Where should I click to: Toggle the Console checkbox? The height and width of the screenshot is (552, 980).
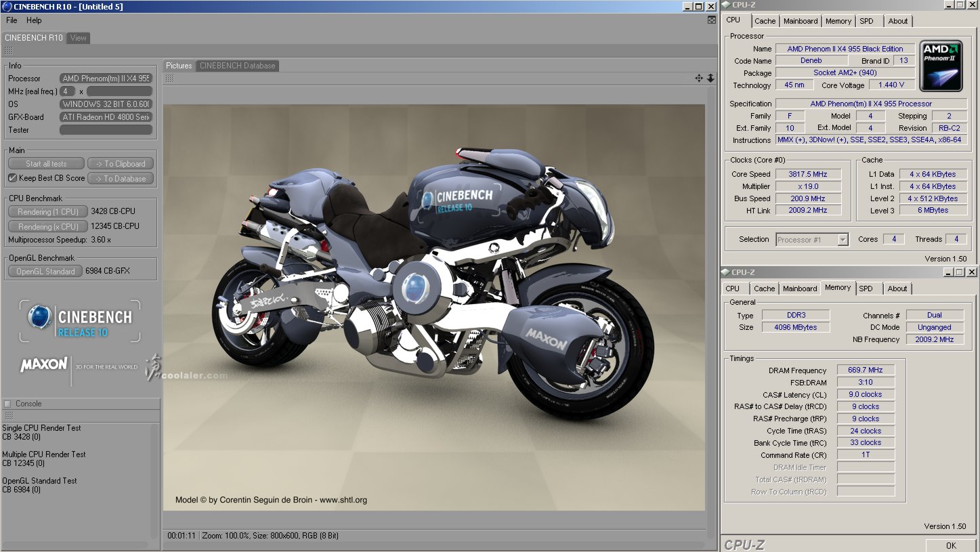tap(7, 404)
